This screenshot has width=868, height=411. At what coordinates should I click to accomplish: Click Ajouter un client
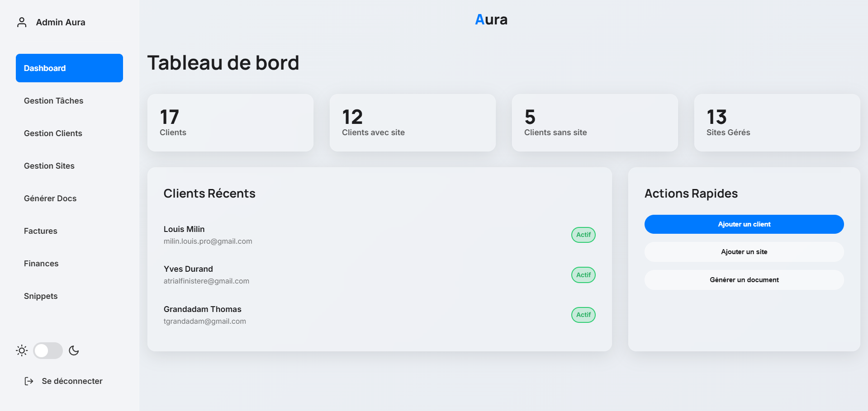744,224
